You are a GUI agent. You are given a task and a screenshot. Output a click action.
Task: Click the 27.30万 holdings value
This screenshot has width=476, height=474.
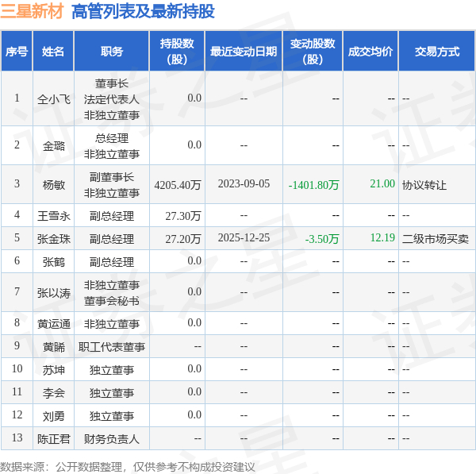(183, 216)
